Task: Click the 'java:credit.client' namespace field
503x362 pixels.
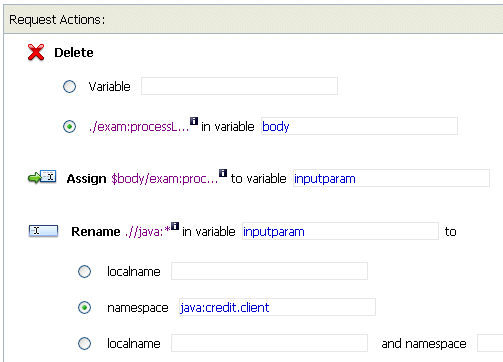Action: 277,307
